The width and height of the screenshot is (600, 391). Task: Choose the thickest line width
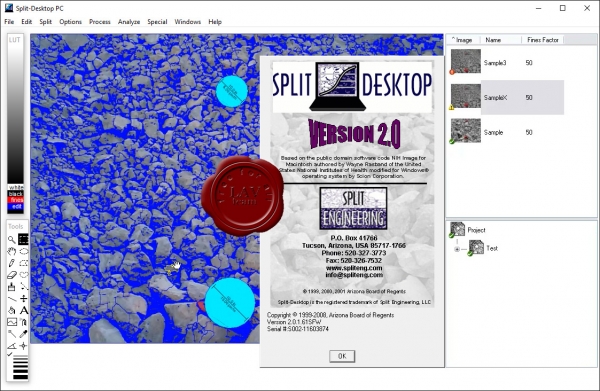pyautogui.click(x=21, y=377)
